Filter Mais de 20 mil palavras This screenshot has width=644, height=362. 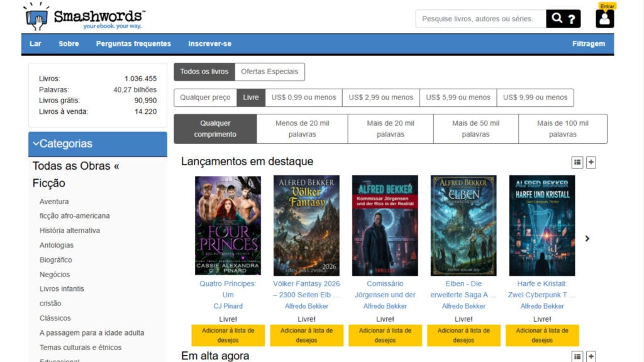[390, 129]
